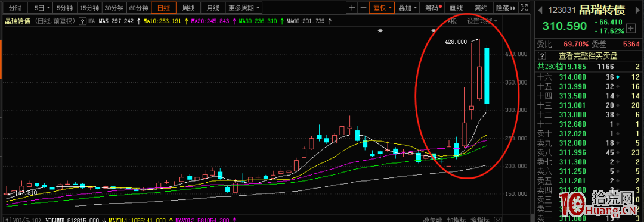Go to previous stock with left arrow
Image resolution: width=644 pixels, height=222 pixels.
point(540,10)
